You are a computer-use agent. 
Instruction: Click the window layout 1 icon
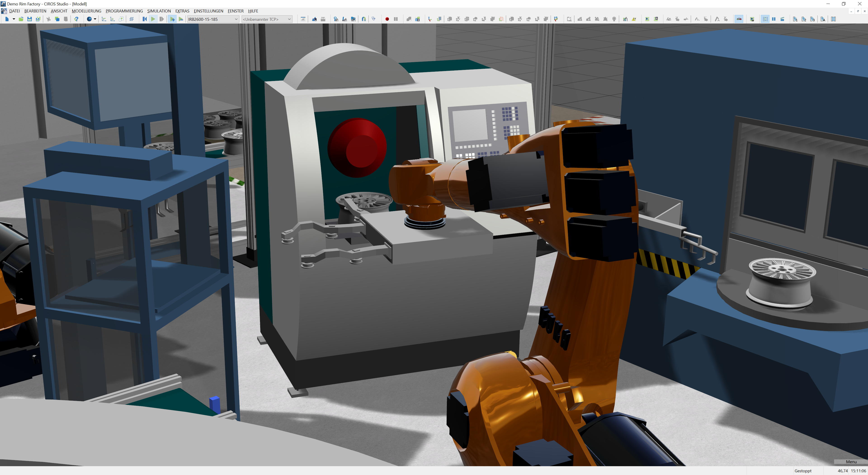(795, 19)
